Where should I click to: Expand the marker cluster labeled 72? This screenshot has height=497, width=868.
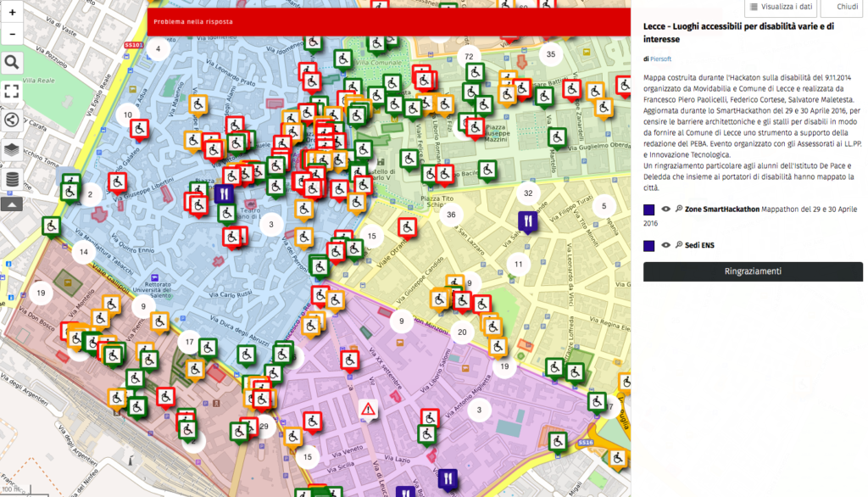pyautogui.click(x=467, y=57)
